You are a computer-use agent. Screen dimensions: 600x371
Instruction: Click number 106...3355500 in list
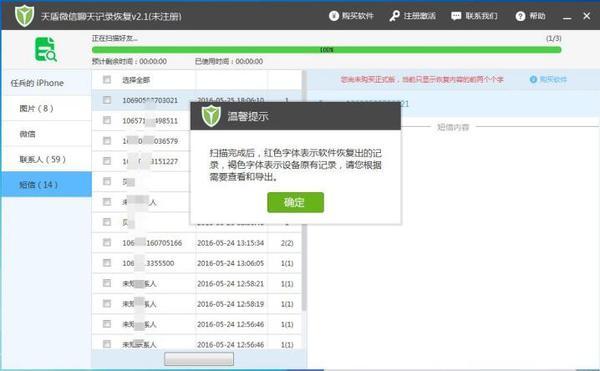pos(148,263)
